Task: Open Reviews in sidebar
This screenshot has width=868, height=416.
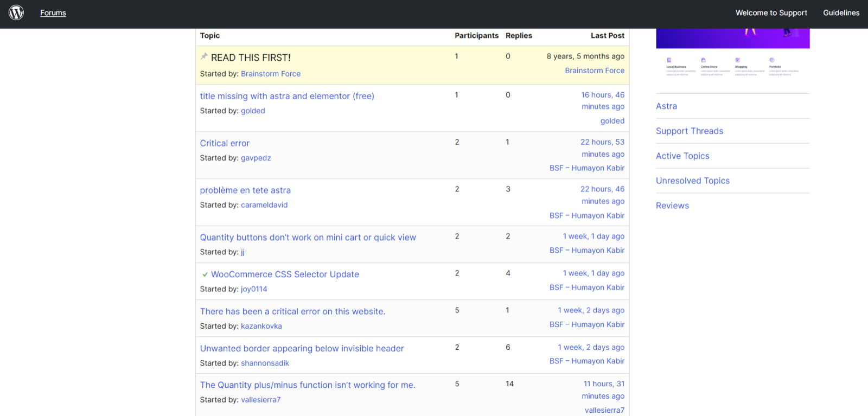Action: (x=672, y=206)
